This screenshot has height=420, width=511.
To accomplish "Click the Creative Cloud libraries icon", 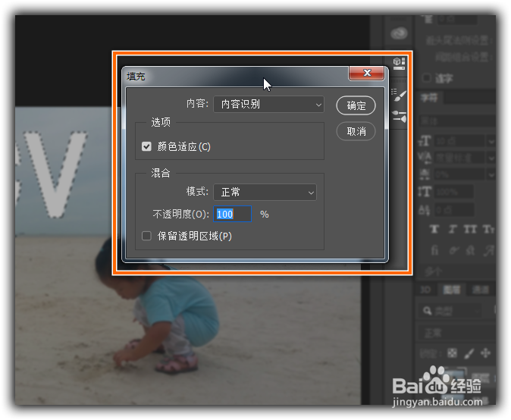I will click(x=399, y=33).
